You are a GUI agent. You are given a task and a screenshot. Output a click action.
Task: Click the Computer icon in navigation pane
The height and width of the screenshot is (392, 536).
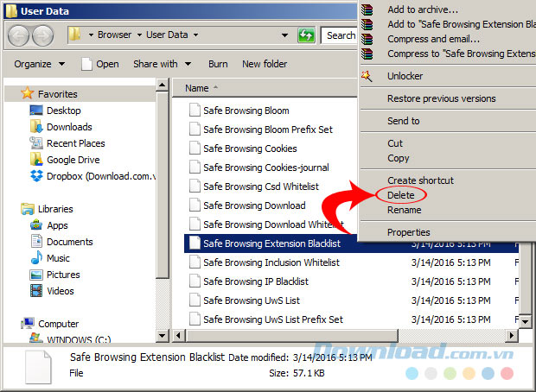(28, 323)
